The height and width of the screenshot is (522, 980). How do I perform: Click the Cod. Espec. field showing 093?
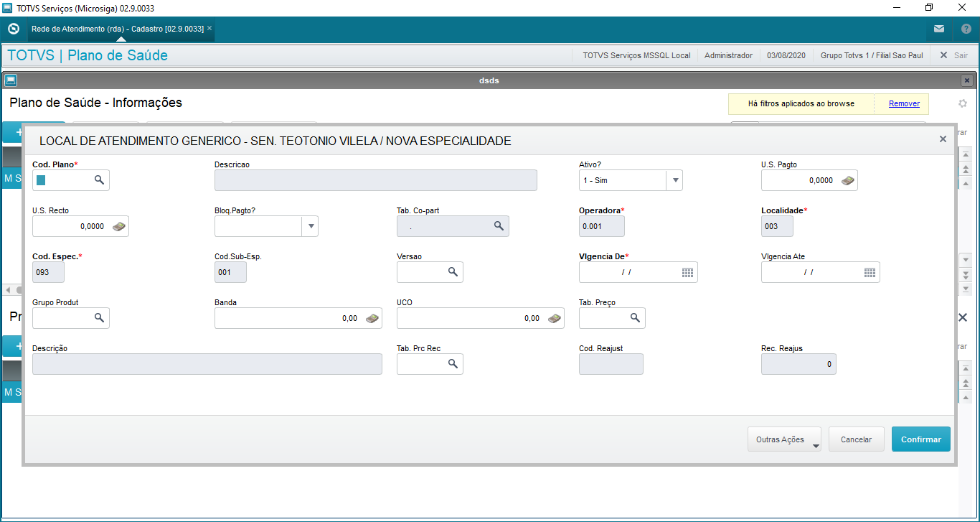(48, 272)
